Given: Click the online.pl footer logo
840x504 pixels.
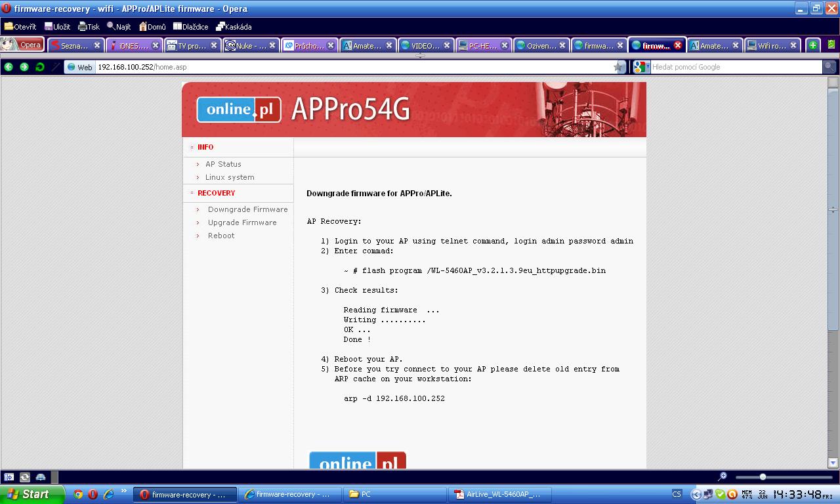Looking at the screenshot, I should (358, 460).
